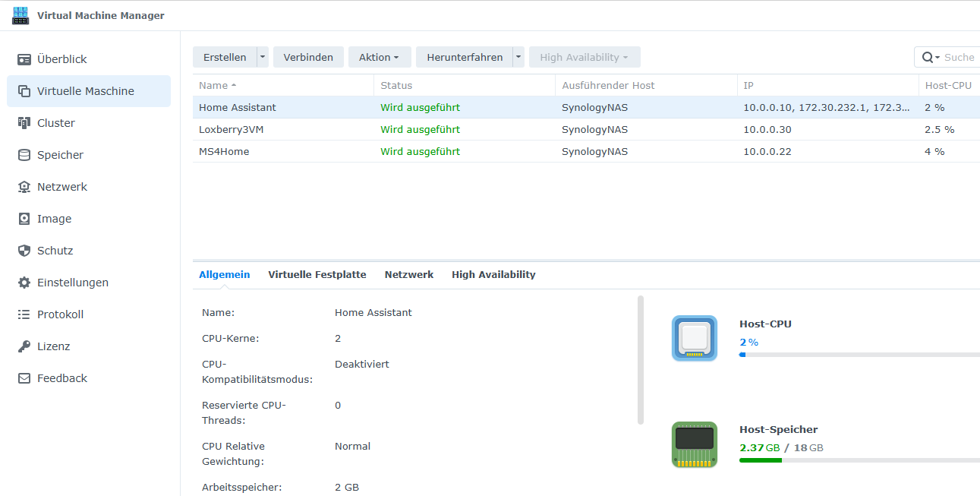The width and height of the screenshot is (980, 496).
Task: Switch to the High Availability details tab
Action: click(x=493, y=275)
